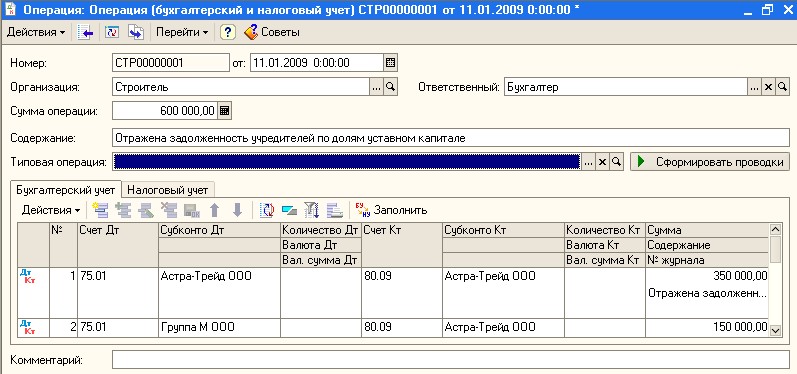Viewport: 797px width, 374px height.
Task: Click the Организация field with Строитель
Action: (x=240, y=87)
